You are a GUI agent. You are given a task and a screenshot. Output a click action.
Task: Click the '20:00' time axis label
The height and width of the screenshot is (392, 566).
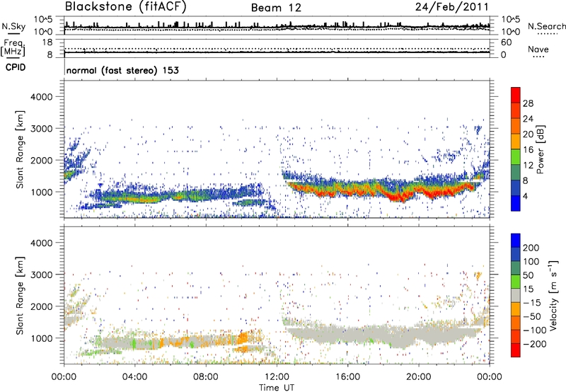point(418,377)
